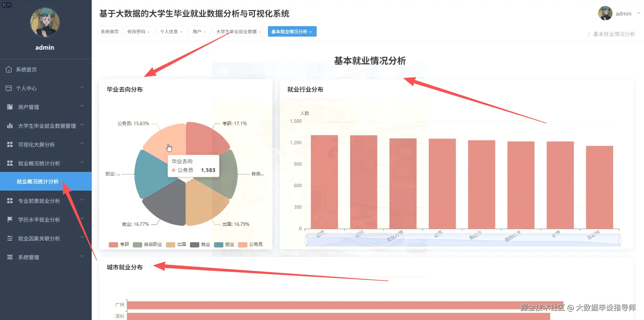Screen dimensions: 644x320
Task: Expand the 个人中心 sidebar menu chevron
Action: (x=82, y=87)
